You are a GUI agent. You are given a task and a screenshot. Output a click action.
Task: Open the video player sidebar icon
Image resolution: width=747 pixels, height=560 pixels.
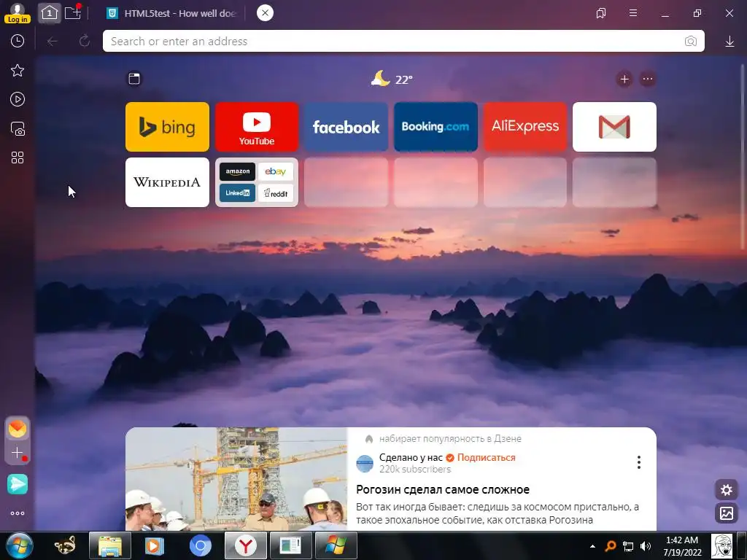click(18, 99)
